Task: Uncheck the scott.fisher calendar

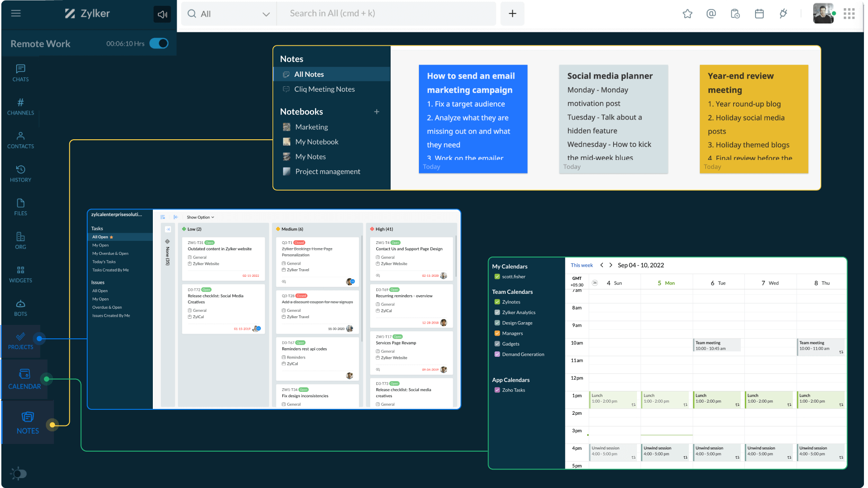Action: coord(497,277)
